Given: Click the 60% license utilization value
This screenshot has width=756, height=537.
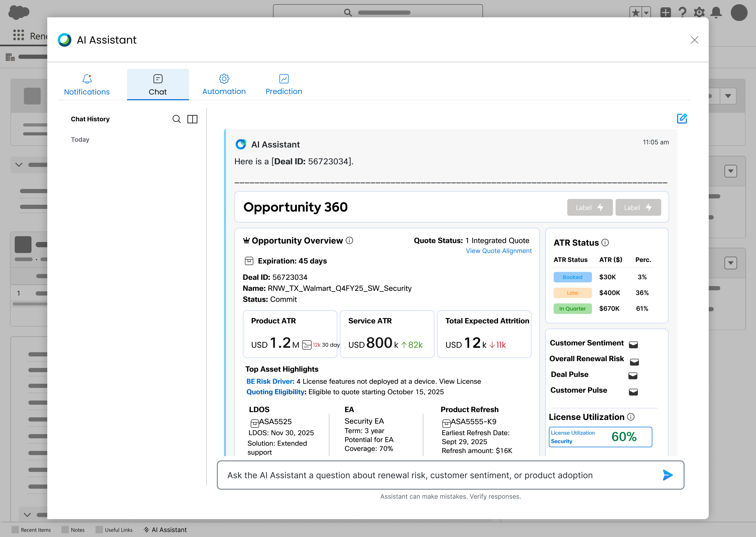Looking at the screenshot, I should (x=624, y=437).
